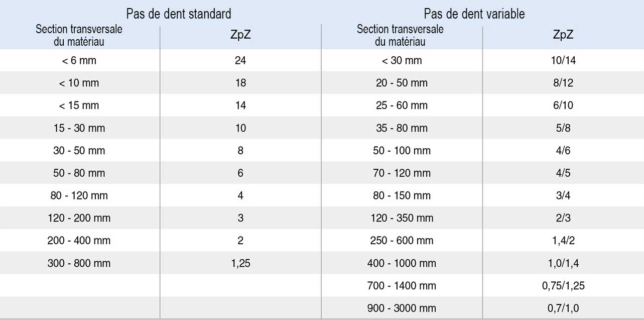Select the ZpZ value 6/10
This screenshot has height=320, width=644.
pyautogui.click(x=563, y=105)
